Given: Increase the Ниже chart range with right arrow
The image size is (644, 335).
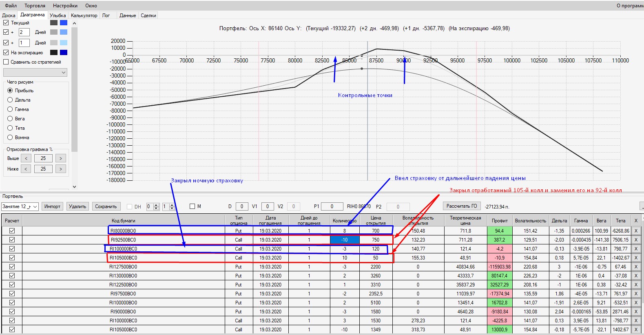Looking at the screenshot, I should click(60, 169).
